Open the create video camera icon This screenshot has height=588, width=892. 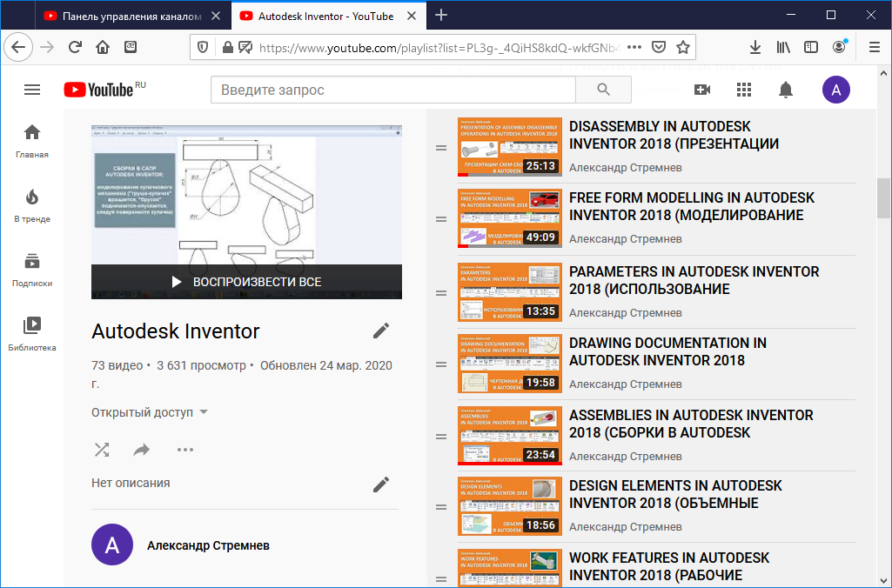pyautogui.click(x=702, y=90)
